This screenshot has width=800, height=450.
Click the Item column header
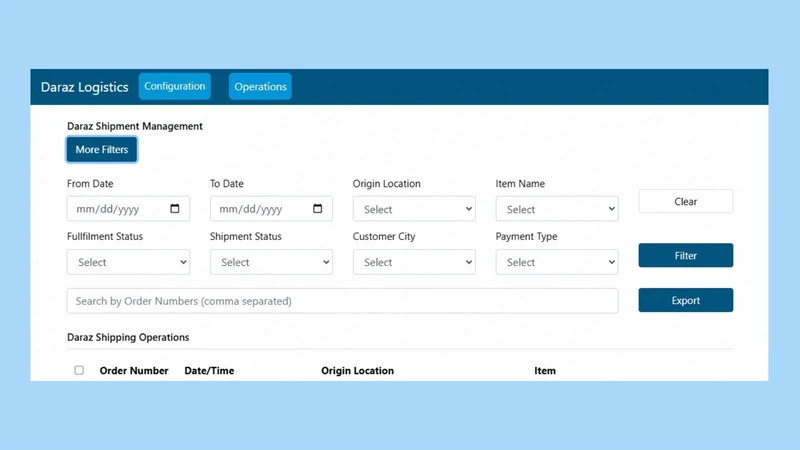coord(545,371)
